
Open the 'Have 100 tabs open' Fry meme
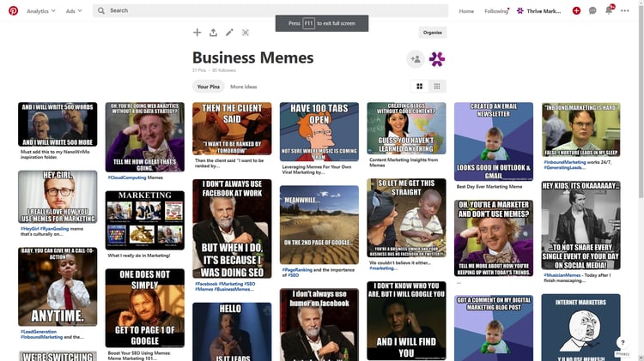click(319, 132)
